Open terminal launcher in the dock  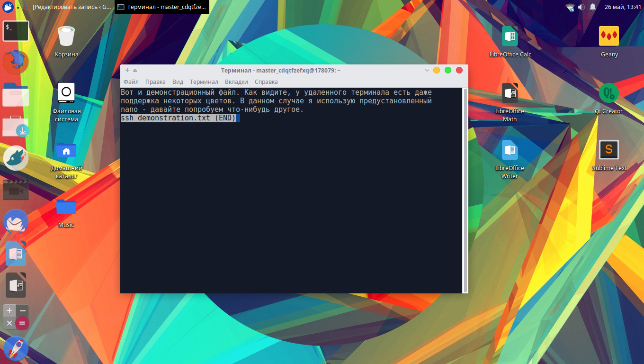[x=16, y=31]
